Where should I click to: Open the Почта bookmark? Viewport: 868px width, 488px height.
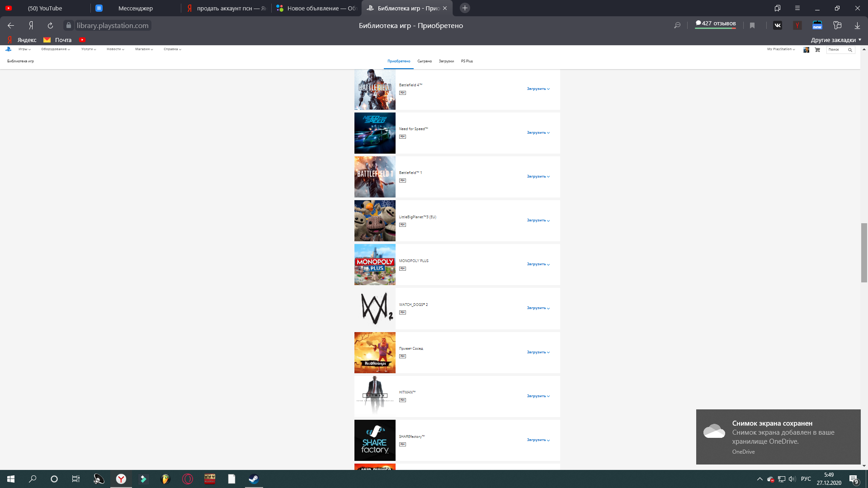(57, 40)
